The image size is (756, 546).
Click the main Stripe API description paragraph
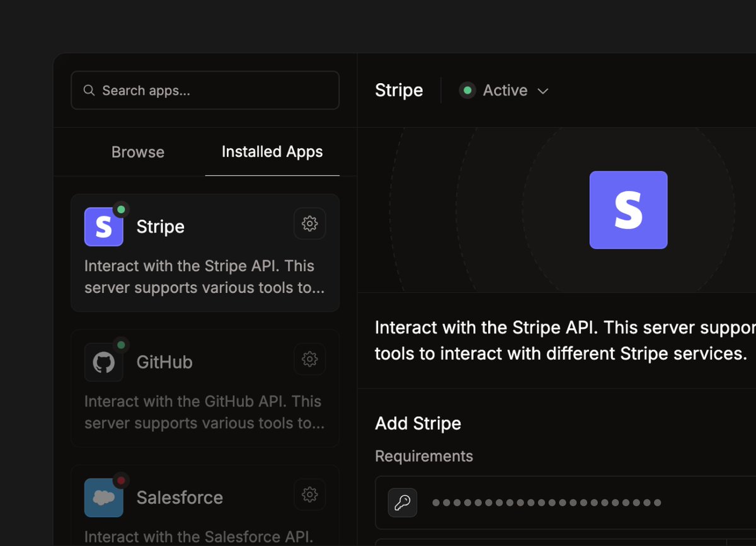(x=565, y=341)
